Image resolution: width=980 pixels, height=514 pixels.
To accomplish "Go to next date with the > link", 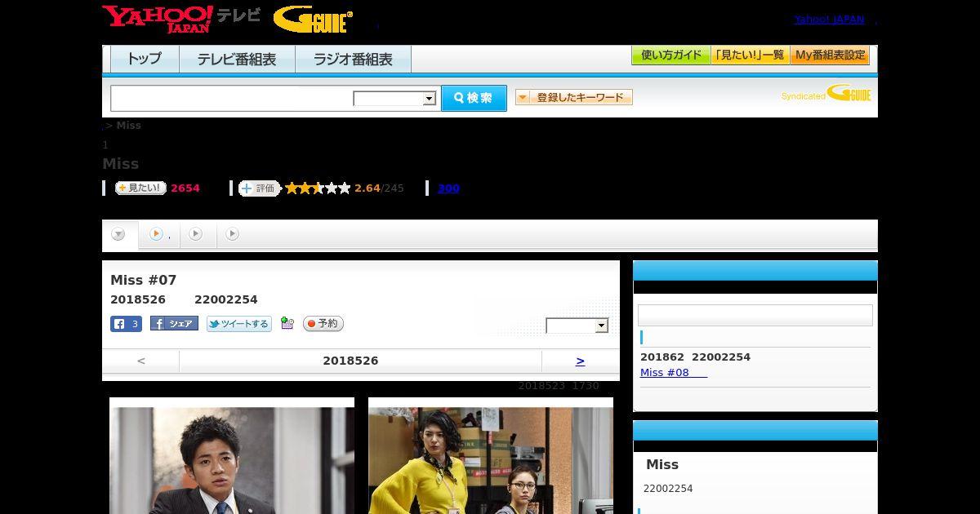I will pyautogui.click(x=580, y=361).
